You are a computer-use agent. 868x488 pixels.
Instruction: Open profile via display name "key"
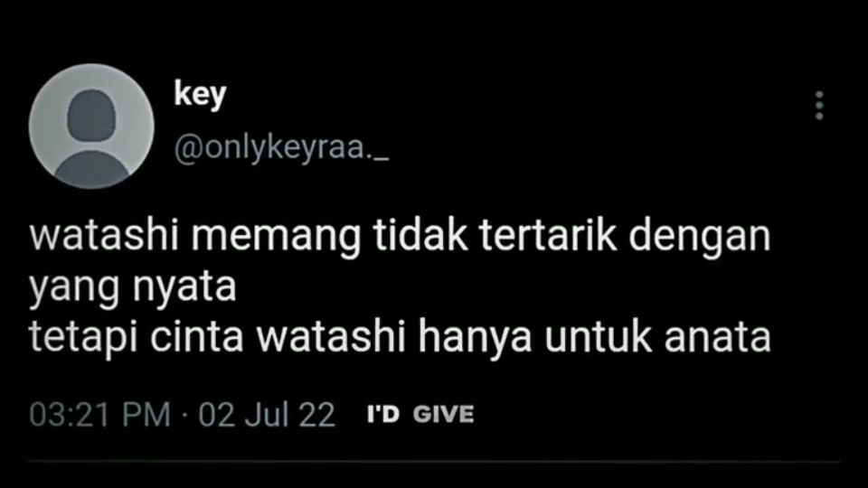200,95
